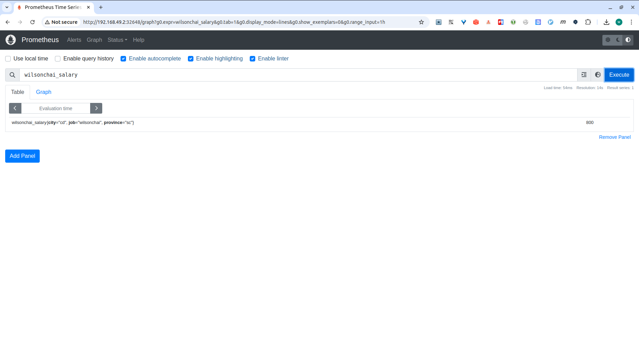Image resolution: width=639 pixels, height=364 pixels.
Task: Go back using the browser back arrow
Action: pyautogui.click(x=8, y=22)
